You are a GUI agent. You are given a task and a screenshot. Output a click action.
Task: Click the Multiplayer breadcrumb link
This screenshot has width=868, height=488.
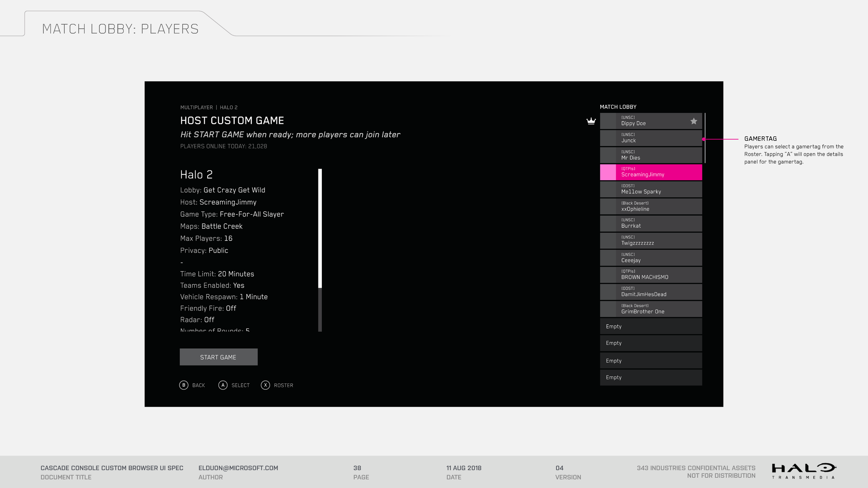pyautogui.click(x=197, y=108)
